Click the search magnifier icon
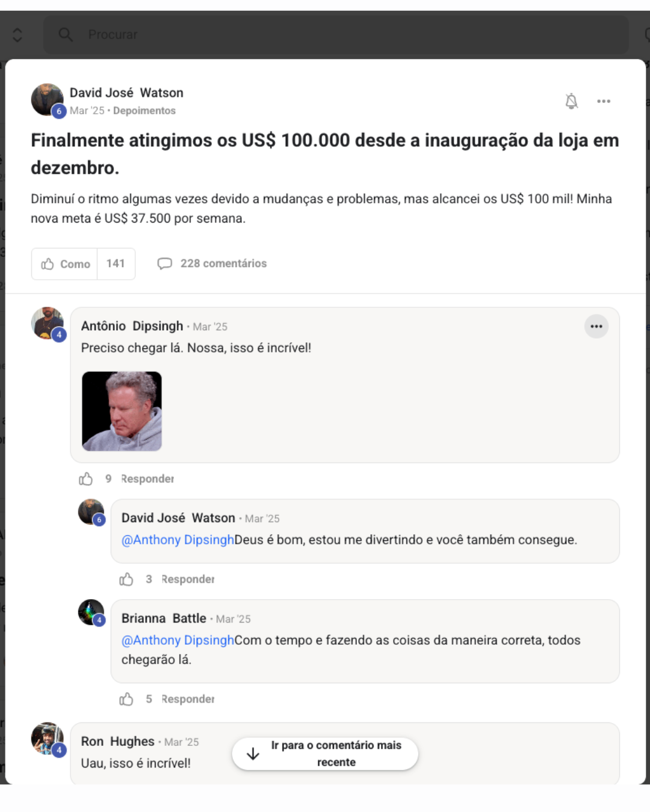Screen dimensions: 650x812 tap(66, 35)
